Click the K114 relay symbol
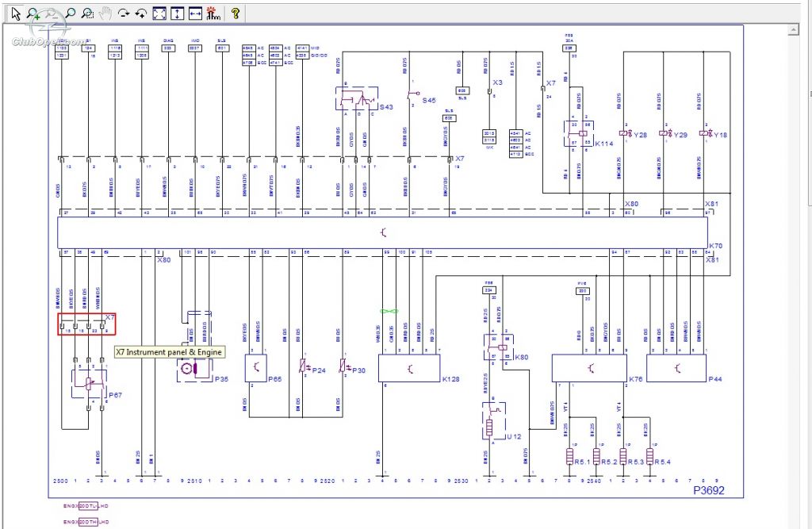Screen dimensions: 812x529 578,134
